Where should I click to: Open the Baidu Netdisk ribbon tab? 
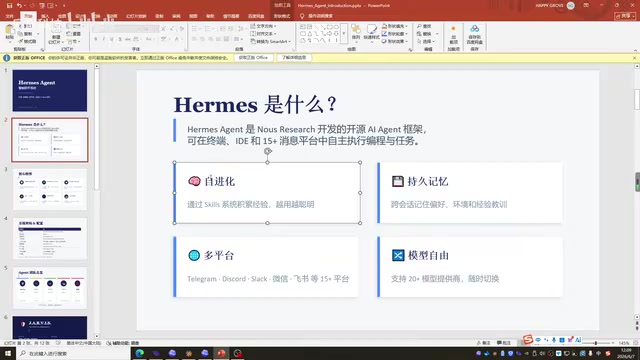point(256,16)
